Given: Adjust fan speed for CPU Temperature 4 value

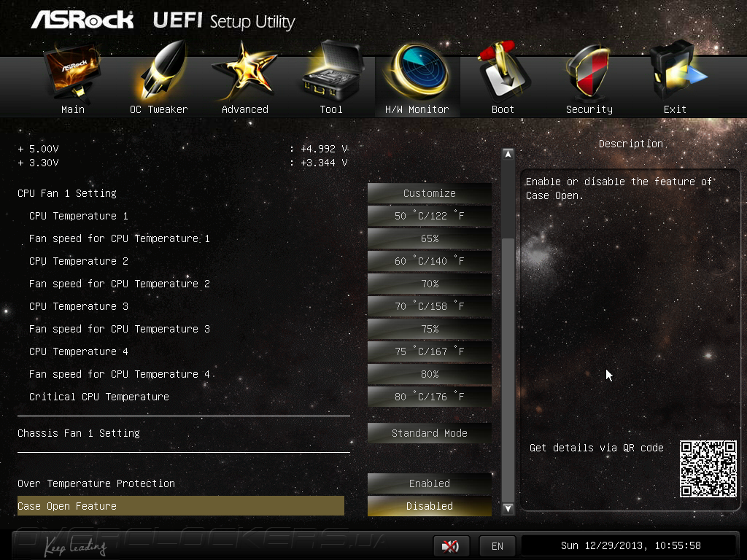Looking at the screenshot, I should click(429, 374).
